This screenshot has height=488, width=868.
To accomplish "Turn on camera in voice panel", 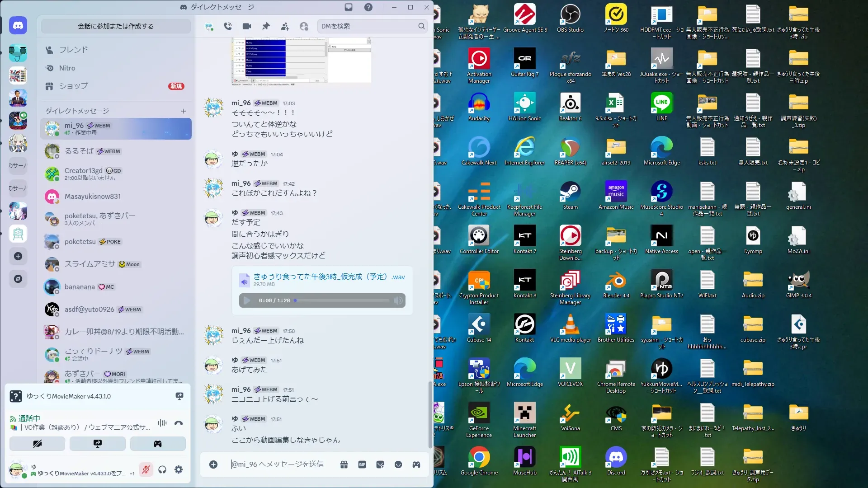I will (x=38, y=444).
